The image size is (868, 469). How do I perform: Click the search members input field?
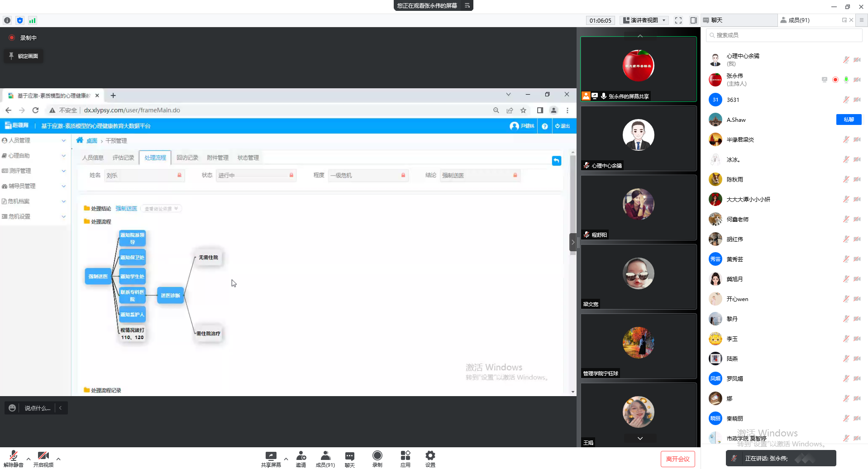[x=785, y=35]
